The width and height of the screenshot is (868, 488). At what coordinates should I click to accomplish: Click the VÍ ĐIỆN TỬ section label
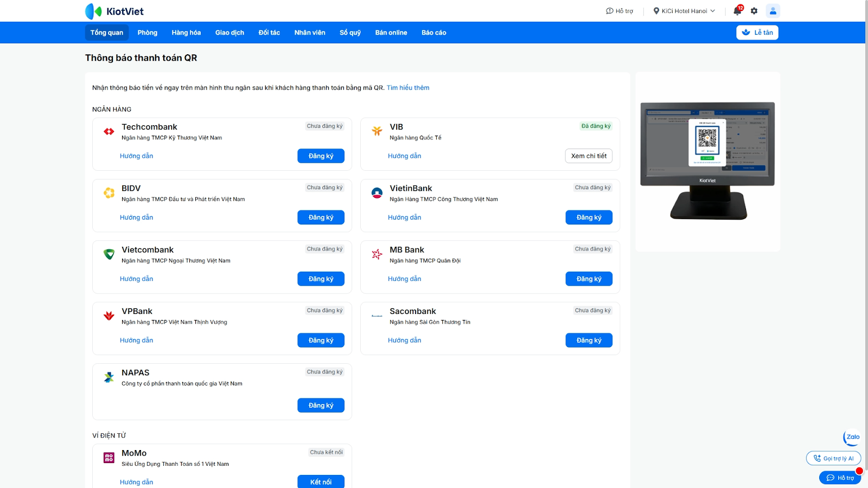coord(109,436)
